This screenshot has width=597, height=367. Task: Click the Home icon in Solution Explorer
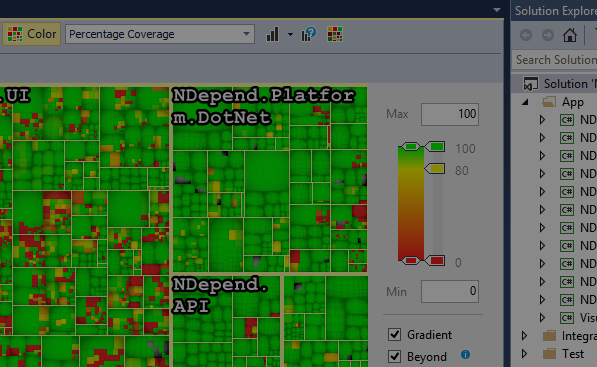pyautogui.click(x=570, y=35)
